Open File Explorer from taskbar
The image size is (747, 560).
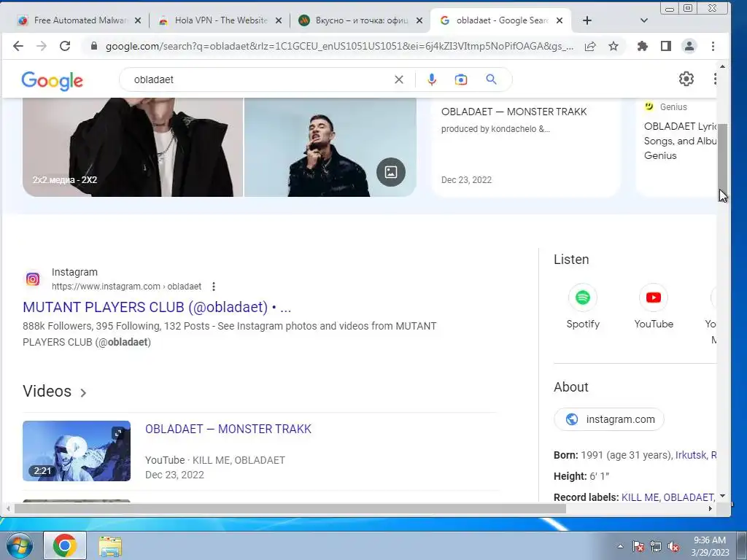click(110, 546)
